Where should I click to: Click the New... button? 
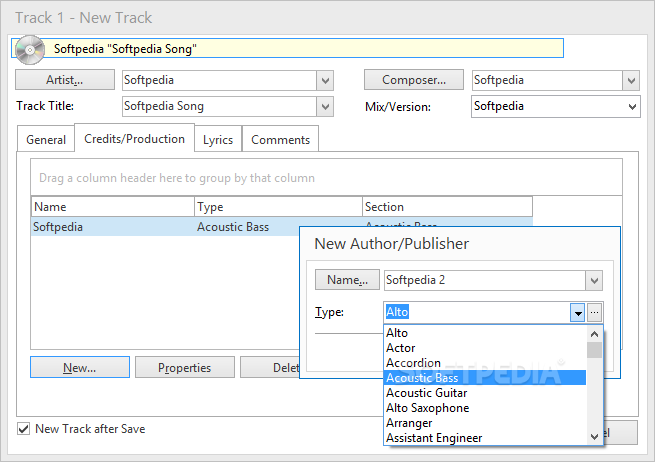pos(80,368)
